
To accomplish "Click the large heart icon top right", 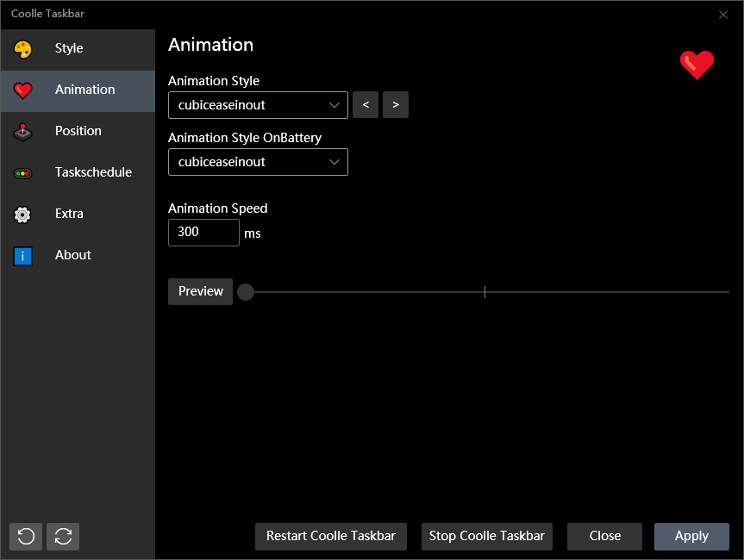I will tap(697, 65).
